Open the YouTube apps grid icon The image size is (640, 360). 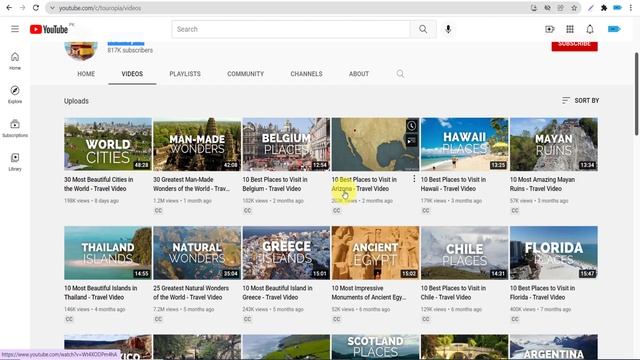(x=570, y=29)
